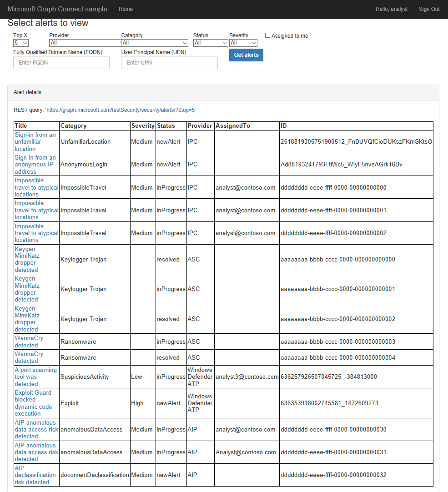
Task: Open the Status filter dropdown
Action: [x=210, y=43]
